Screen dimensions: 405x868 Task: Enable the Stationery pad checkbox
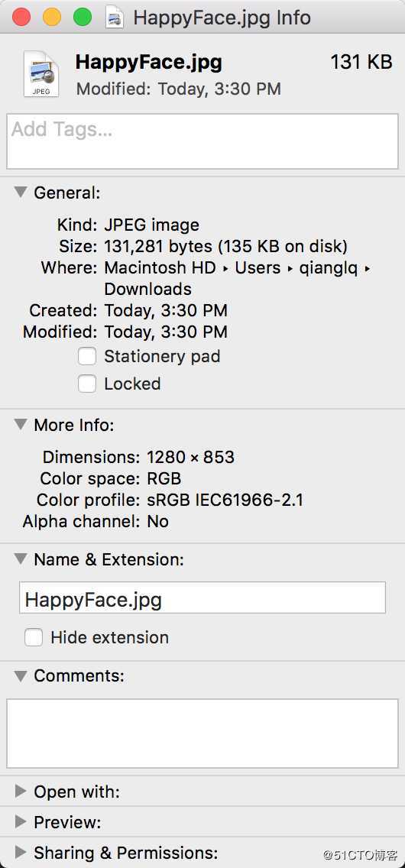pyautogui.click(x=87, y=357)
